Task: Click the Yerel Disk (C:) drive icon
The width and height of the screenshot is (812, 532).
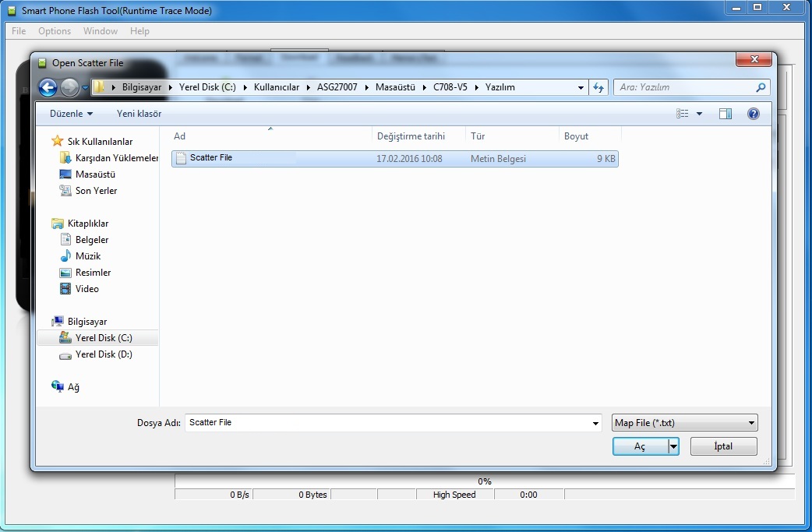Action: [65, 337]
